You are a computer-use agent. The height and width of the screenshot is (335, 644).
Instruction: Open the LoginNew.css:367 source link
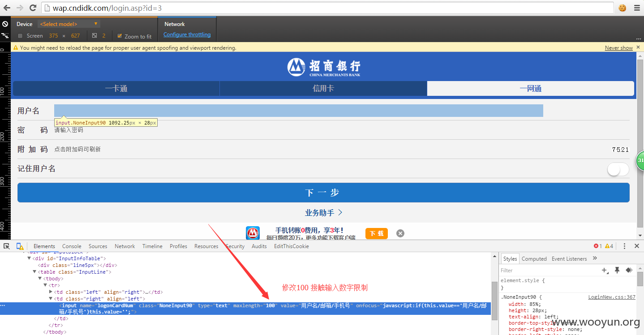[x=612, y=297]
